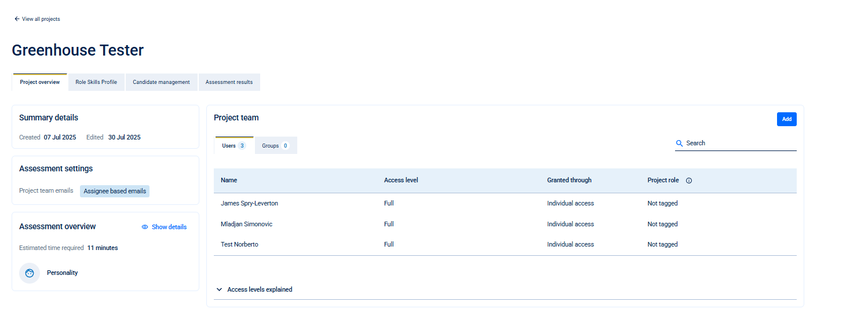
Task: Select the name Test Norberto
Action: point(239,244)
